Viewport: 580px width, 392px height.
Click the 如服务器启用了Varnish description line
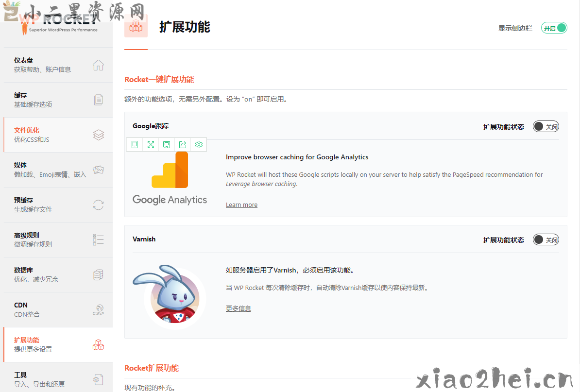(x=291, y=271)
